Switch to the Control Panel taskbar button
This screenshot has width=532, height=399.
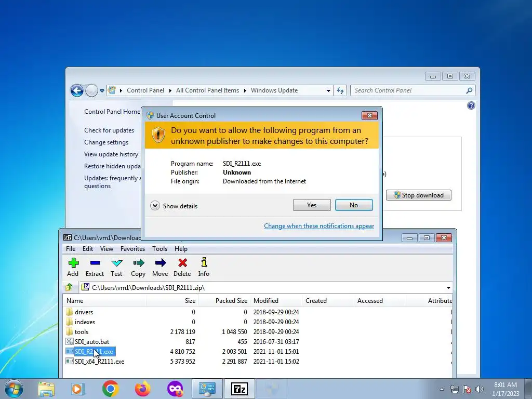(207, 389)
